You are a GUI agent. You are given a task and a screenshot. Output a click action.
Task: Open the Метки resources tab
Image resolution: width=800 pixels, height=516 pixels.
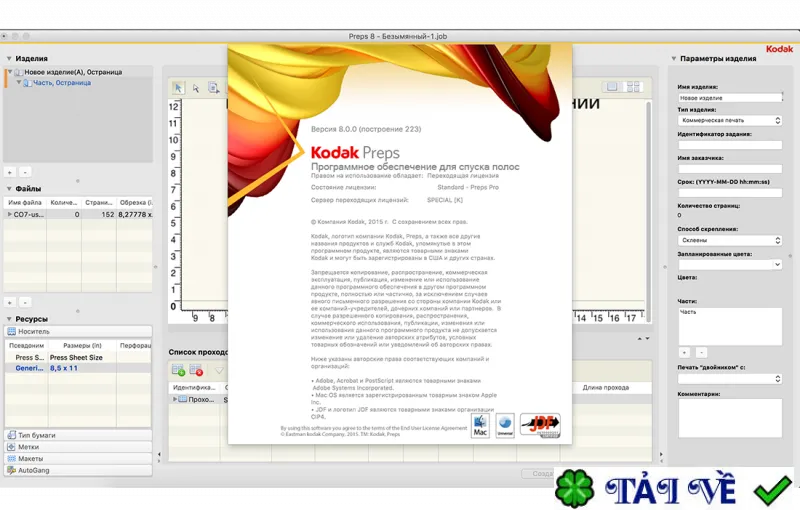tap(78, 447)
